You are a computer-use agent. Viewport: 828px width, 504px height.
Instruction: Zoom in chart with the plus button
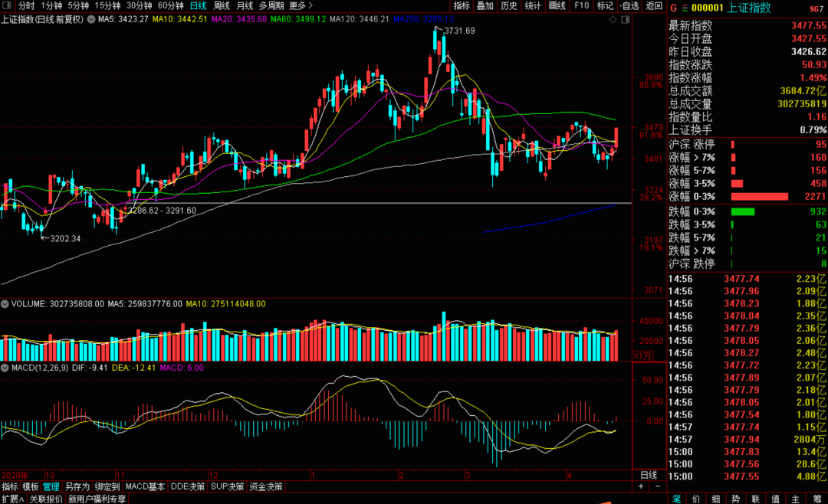[x=641, y=486]
